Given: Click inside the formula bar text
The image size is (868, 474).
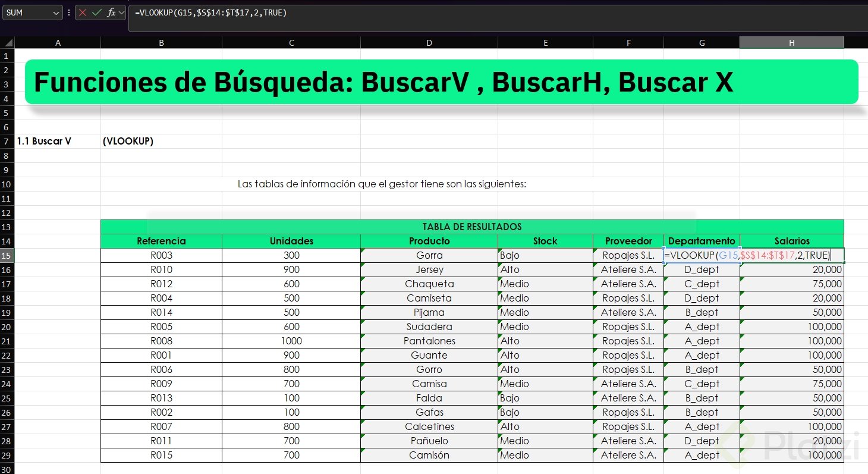Looking at the screenshot, I should 498,18.
